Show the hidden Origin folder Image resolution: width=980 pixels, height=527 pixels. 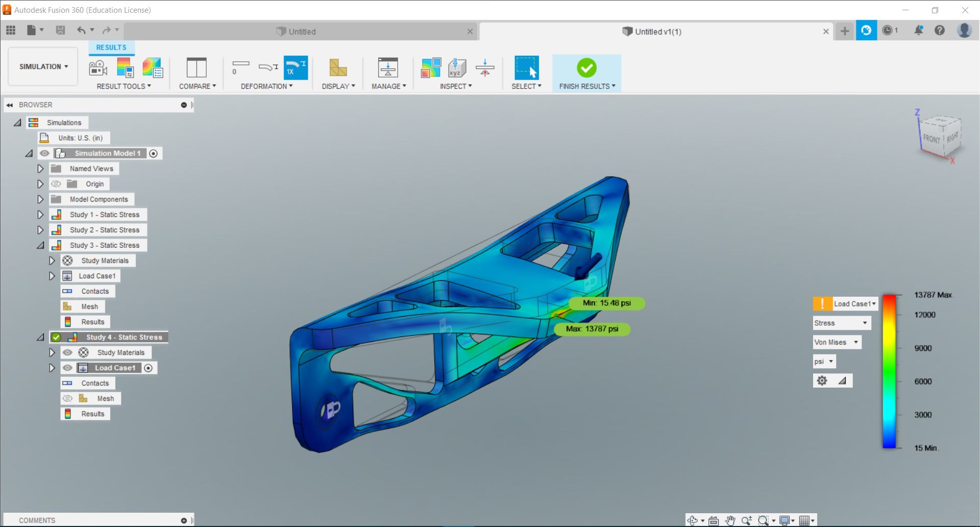coord(56,184)
